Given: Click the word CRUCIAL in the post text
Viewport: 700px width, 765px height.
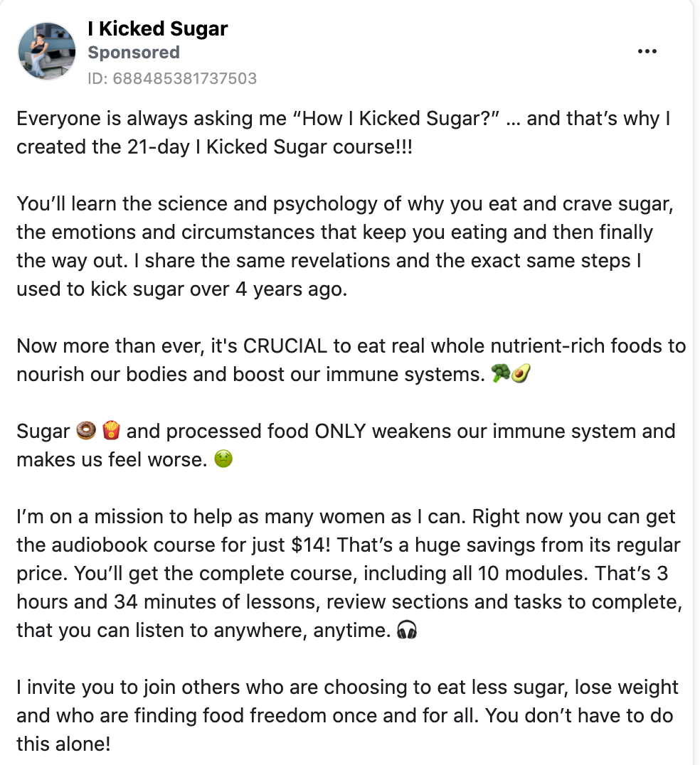Looking at the screenshot, I should click(285, 346).
